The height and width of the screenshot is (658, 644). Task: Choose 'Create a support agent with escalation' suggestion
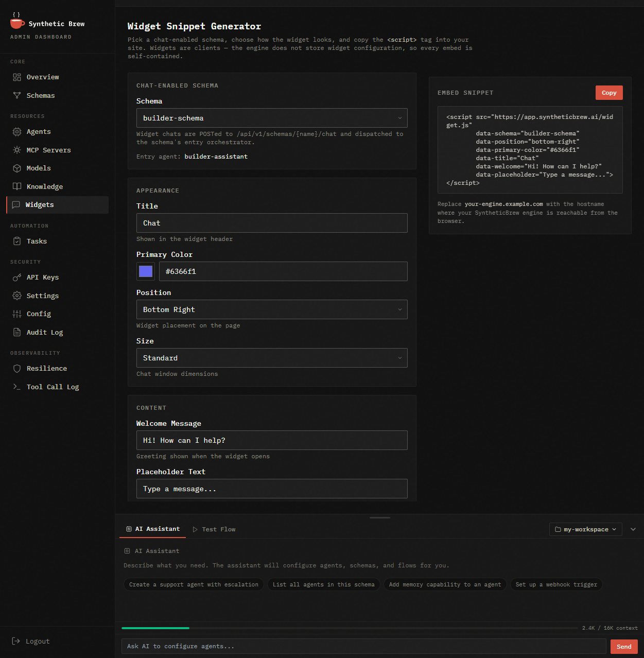click(x=194, y=585)
